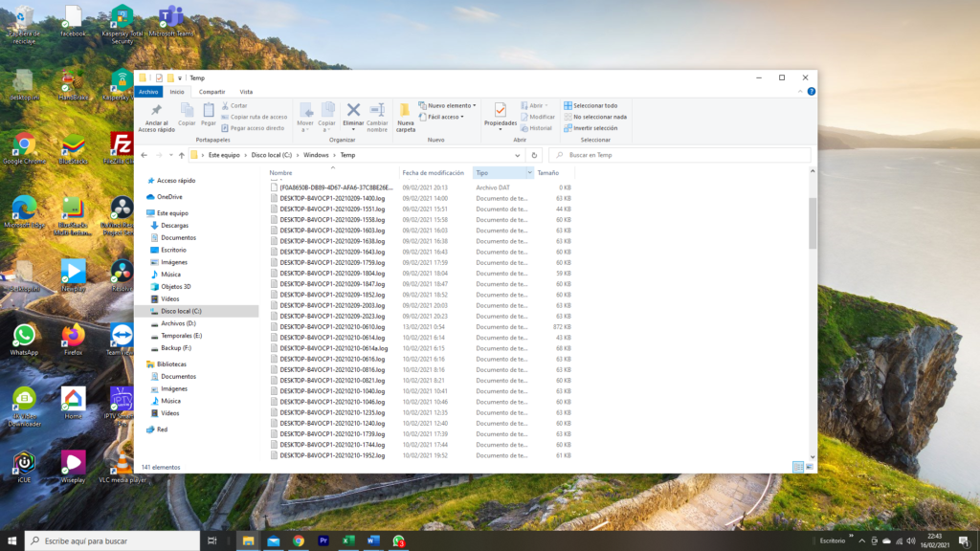Open the blue Help question mark icon
980x551 pixels.
coord(812,92)
